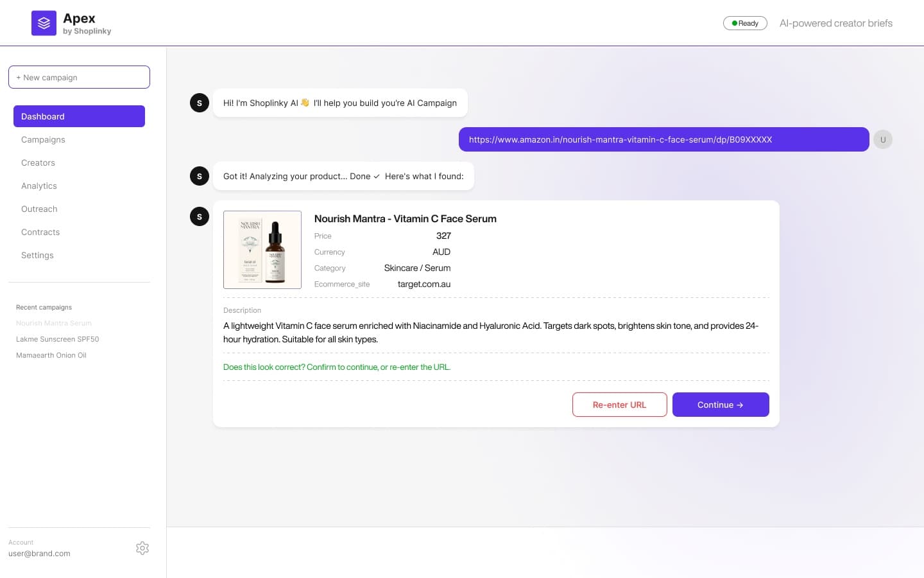Click the Re-enter URL button
Viewport: 924px width, 578px height.
click(x=620, y=405)
